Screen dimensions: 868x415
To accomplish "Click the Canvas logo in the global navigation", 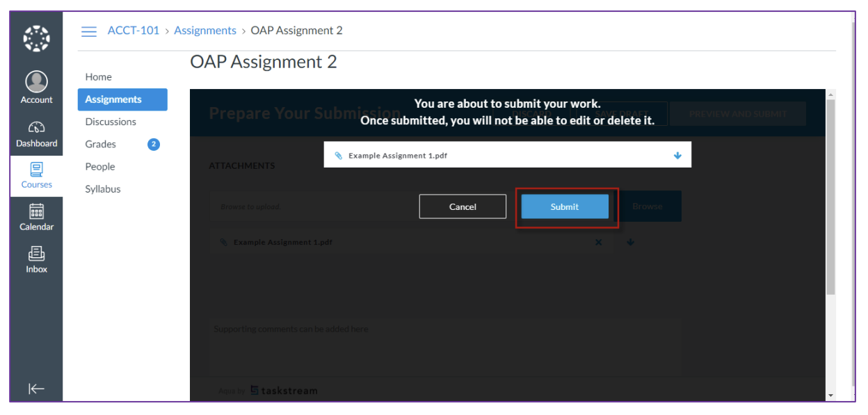I will tap(36, 38).
